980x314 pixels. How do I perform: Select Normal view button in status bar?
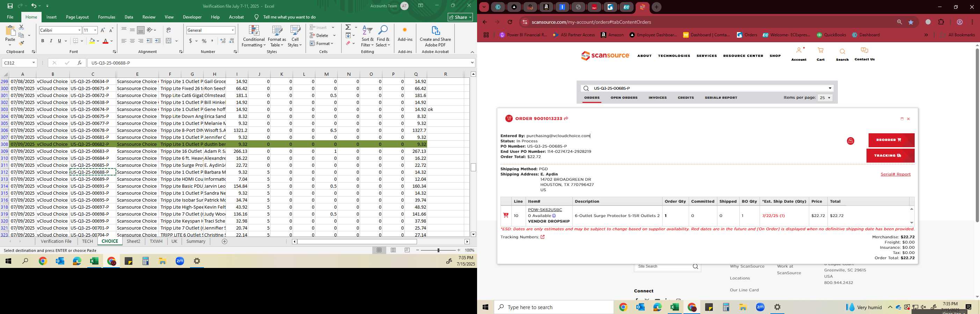(379, 250)
